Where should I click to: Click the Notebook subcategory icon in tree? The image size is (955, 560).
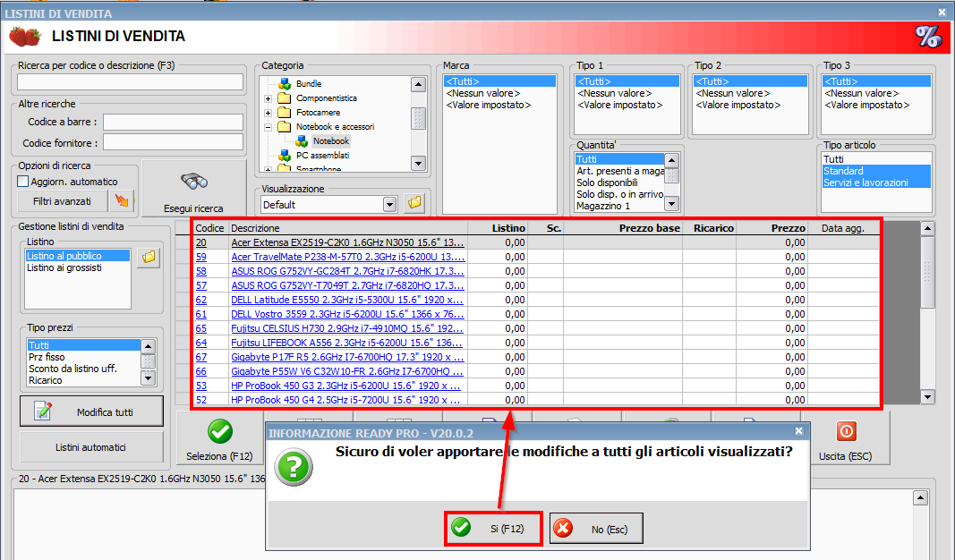coord(302,141)
